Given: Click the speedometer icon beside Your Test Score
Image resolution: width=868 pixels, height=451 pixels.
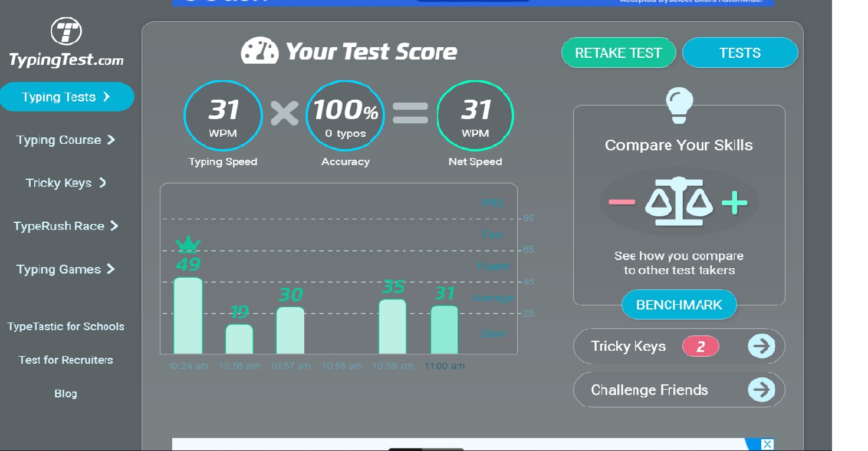Looking at the screenshot, I should 259,51.
